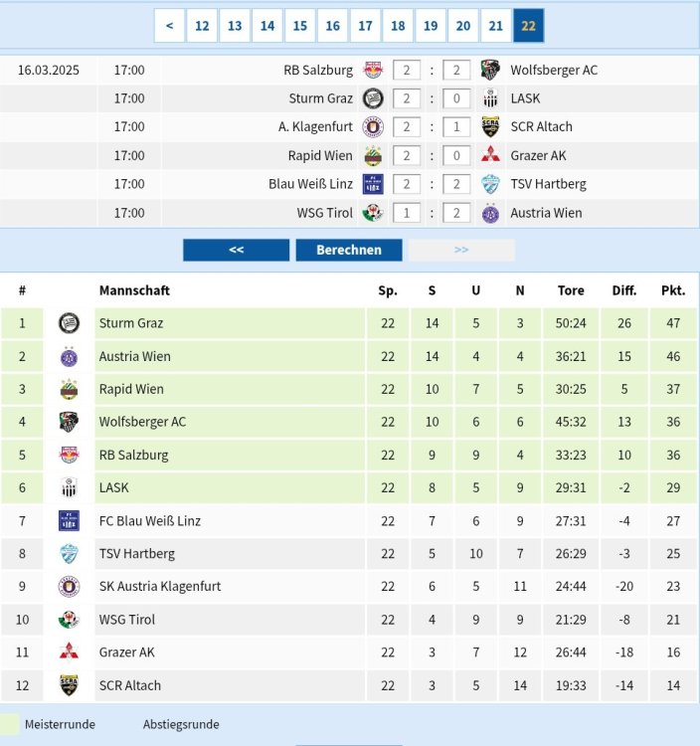Click the WSG Tirol crest in standings table
Screen dimensions: 700x746
click(69, 620)
